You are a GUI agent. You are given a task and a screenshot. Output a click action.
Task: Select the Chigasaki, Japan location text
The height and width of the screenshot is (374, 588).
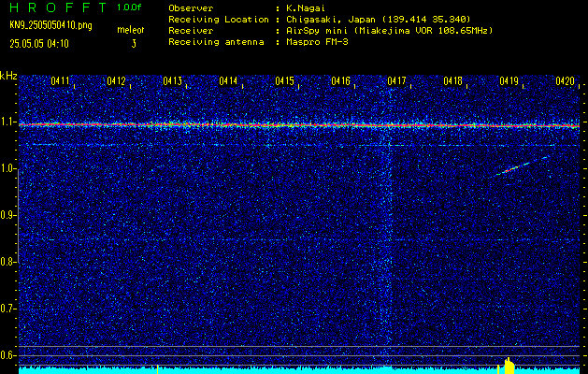pyautogui.click(x=379, y=19)
